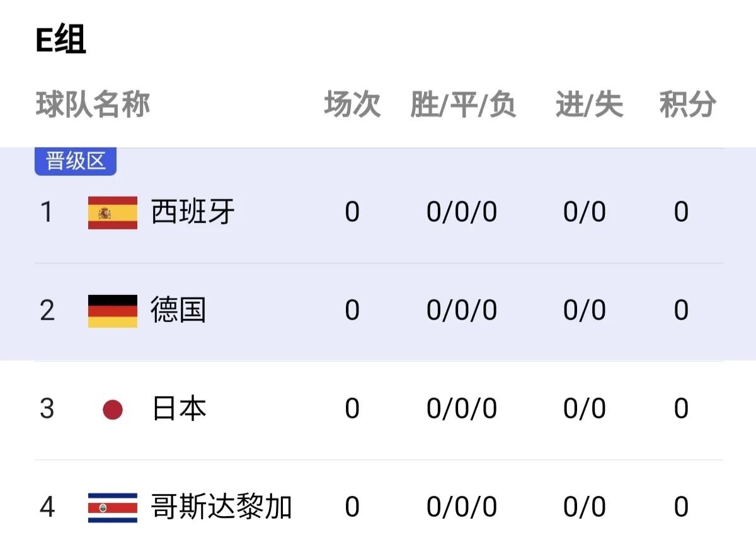Click the flag next to 西班牙
This screenshot has width=756, height=554.
[112, 213]
